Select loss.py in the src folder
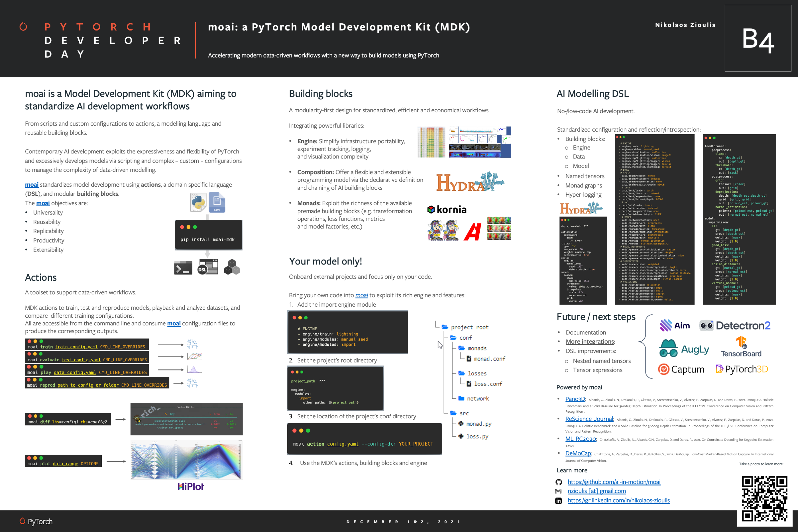The height and width of the screenshot is (532, 798). tap(477, 437)
